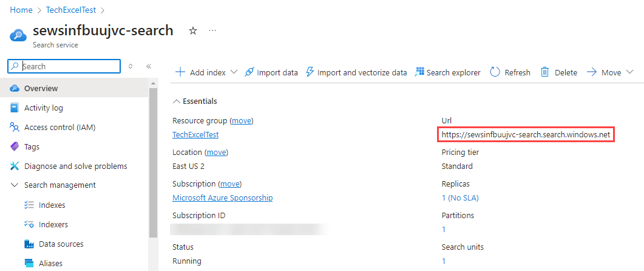Collapse the sidebar with the double chevron
The width and height of the screenshot is (644, 271).
(x=149, y=66)
